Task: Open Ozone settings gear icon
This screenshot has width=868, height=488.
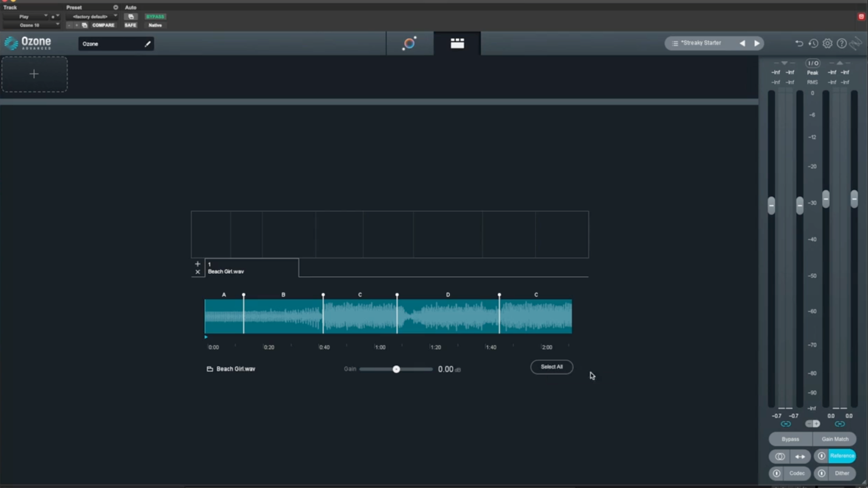Action: tap(827, 43)
